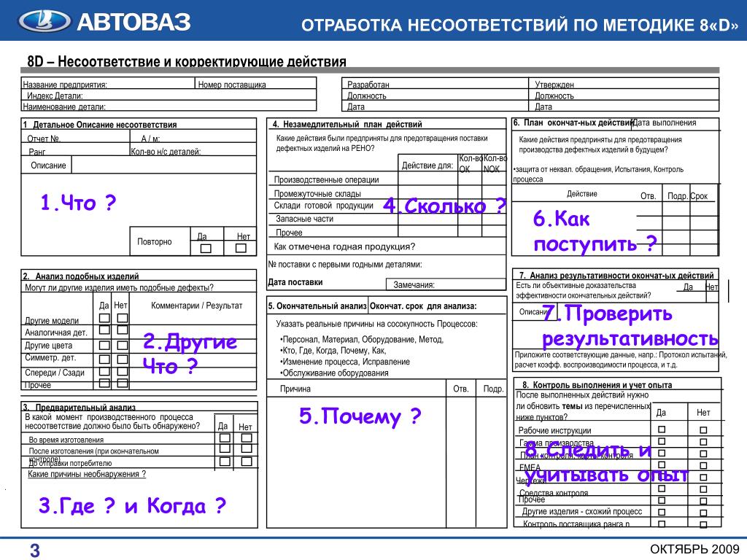Click Должность under Утвержден
Image resolution: width=747 pixels, height=560 pixels.
tap(554, 96)
